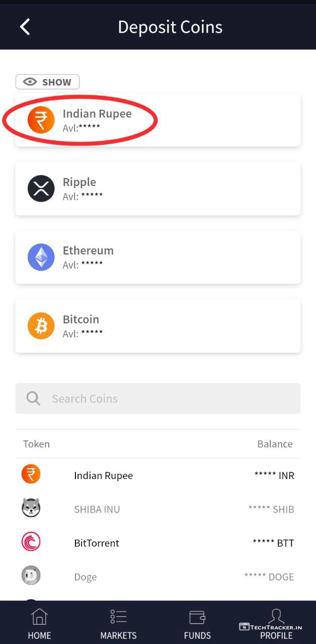Tap the back arrow icon
The width and height of the screenshot is (316, 644).
click(25, 27)
